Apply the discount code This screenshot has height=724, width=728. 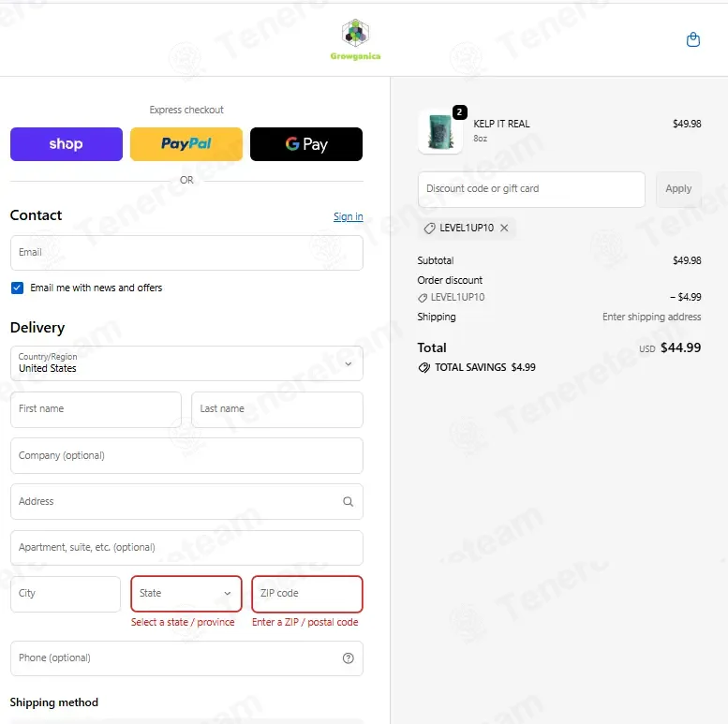[x=678, y=189]
